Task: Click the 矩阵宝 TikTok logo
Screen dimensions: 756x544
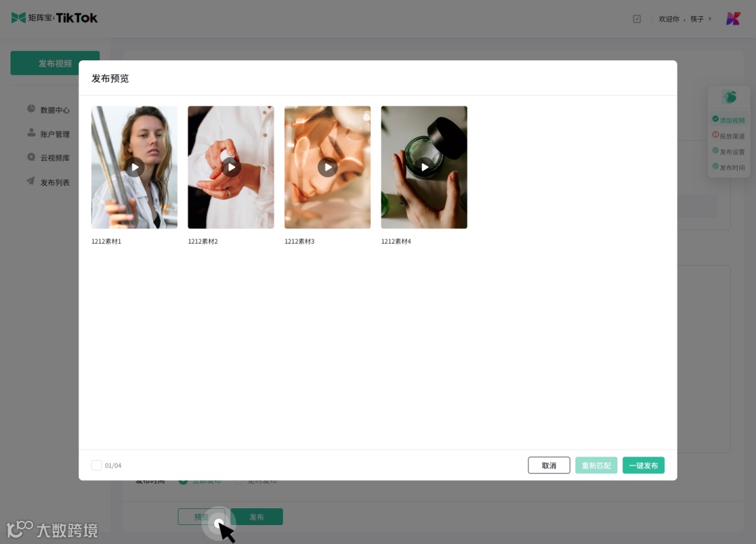Action: (55, 18)
